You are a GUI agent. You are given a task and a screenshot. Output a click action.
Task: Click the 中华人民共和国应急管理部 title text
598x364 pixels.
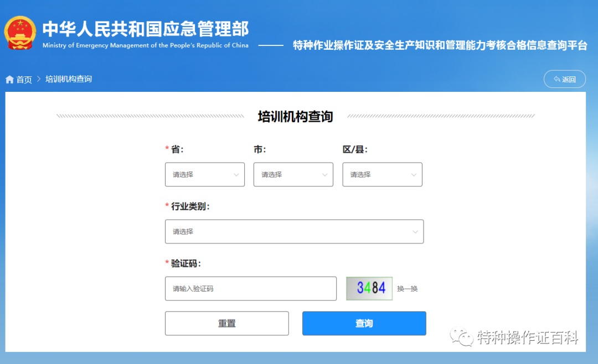[x=145, y=29]
